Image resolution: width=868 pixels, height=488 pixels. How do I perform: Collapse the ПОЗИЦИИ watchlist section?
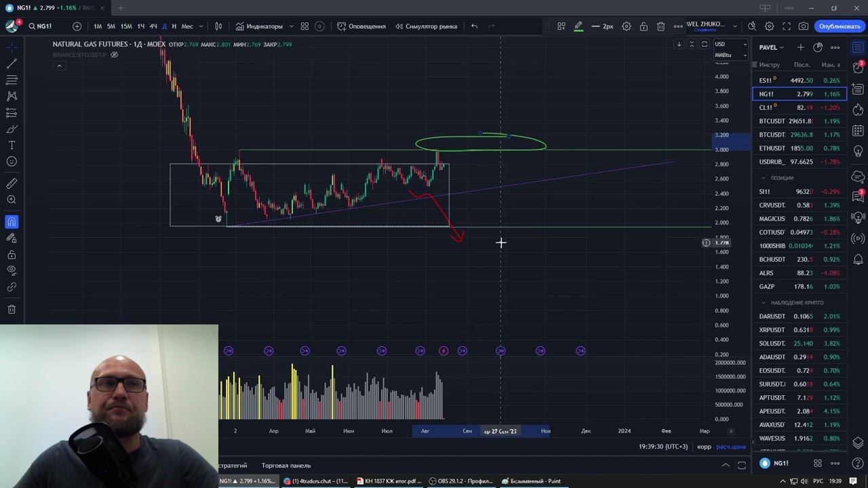[x=764, y=178]
